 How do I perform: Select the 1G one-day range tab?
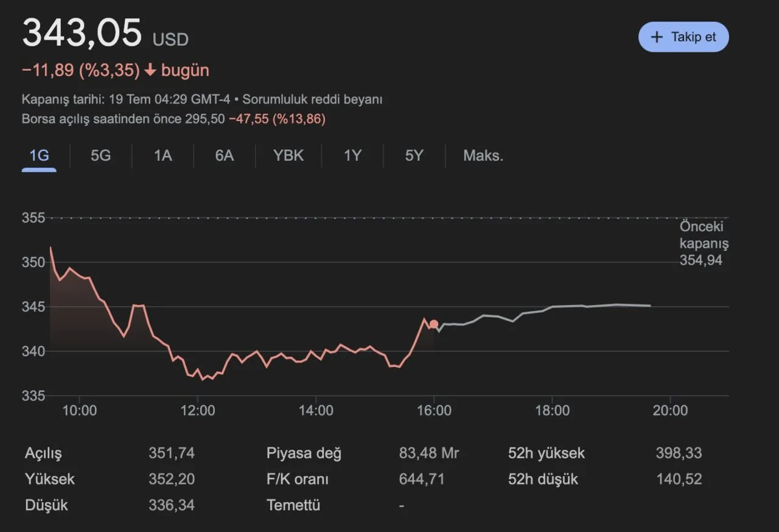(x=39, y=156)
